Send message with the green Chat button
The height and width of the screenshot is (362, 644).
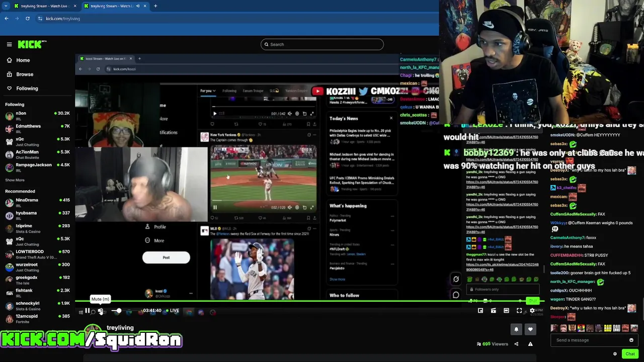coord(630,354)
